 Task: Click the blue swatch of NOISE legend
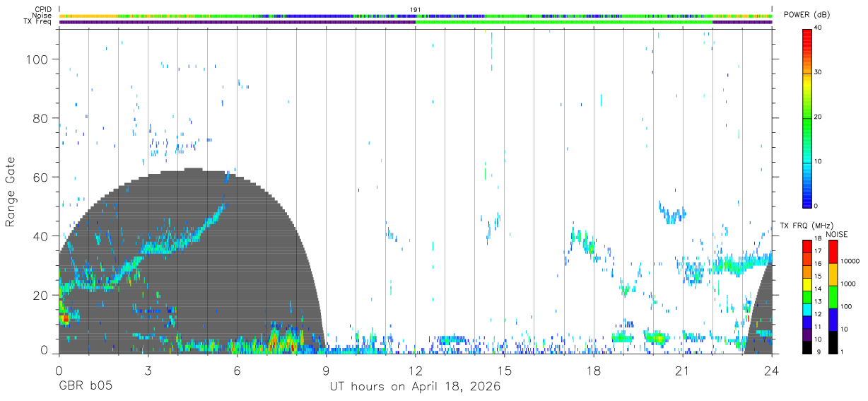pyautogui.click(x=833, y=320)
